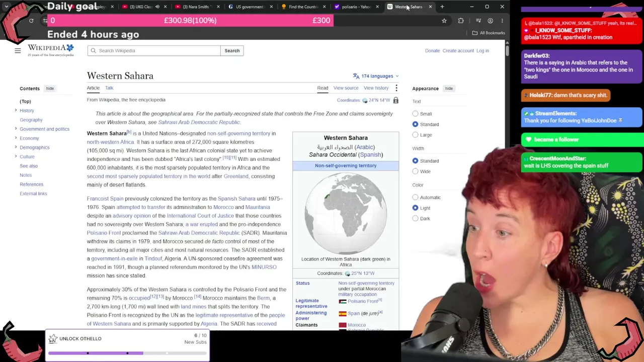
Task: Open the MINURSO link
Action: (x=264, y=267)
